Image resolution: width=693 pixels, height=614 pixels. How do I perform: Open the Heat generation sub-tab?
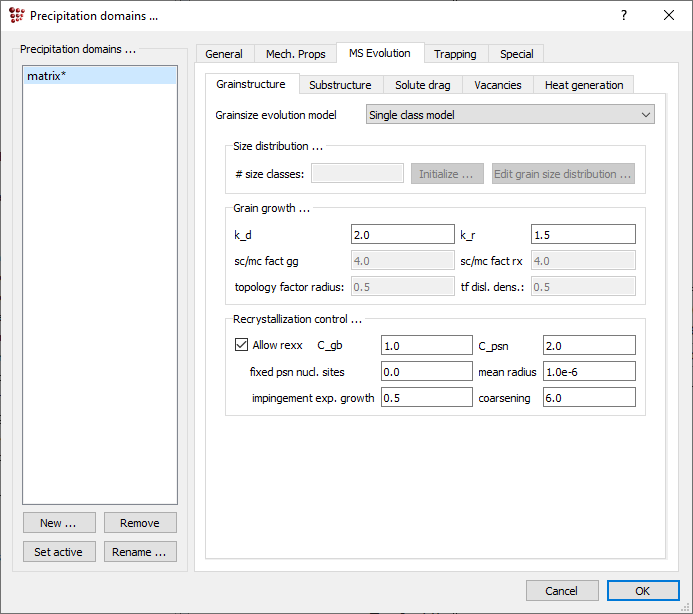point(584,85)
